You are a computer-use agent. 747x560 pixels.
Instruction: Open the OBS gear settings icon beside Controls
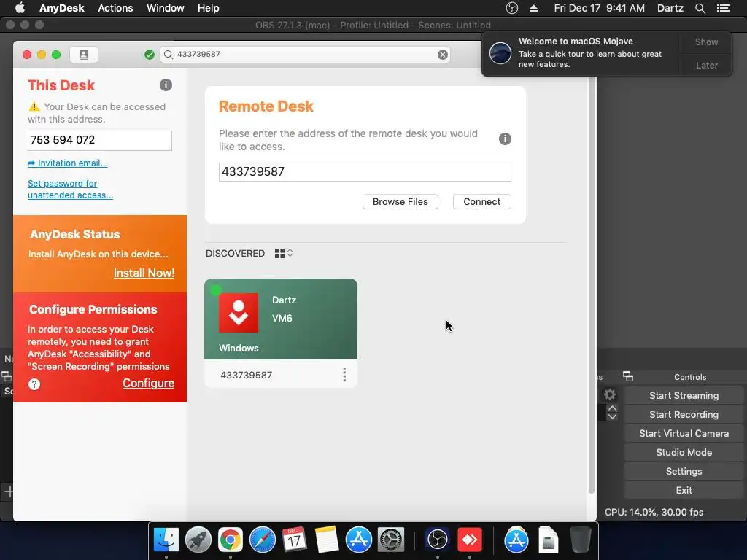pos(610,394)
